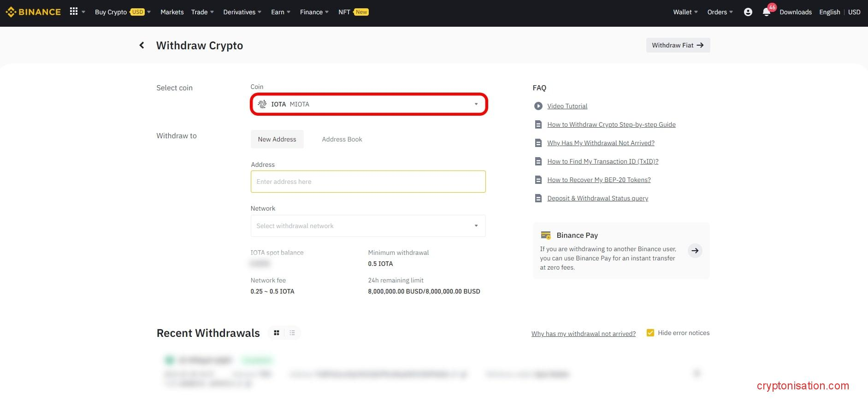Open the Select withdrawal network dropdown

368,226
